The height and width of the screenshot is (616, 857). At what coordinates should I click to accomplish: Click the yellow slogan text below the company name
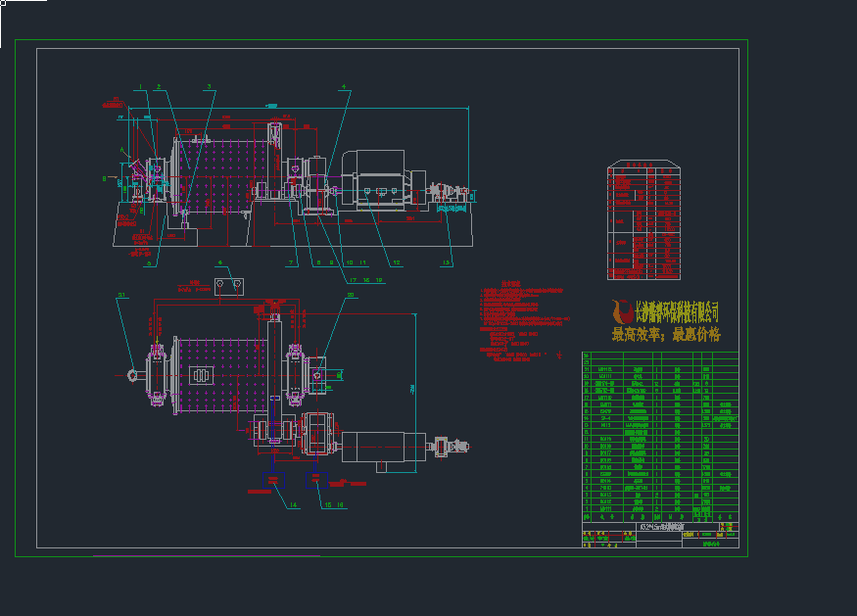[666, 334]
